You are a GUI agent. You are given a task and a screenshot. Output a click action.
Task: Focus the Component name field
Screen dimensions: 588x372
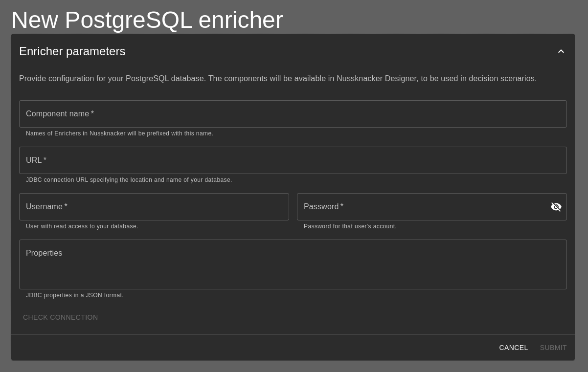click(293, 114)
